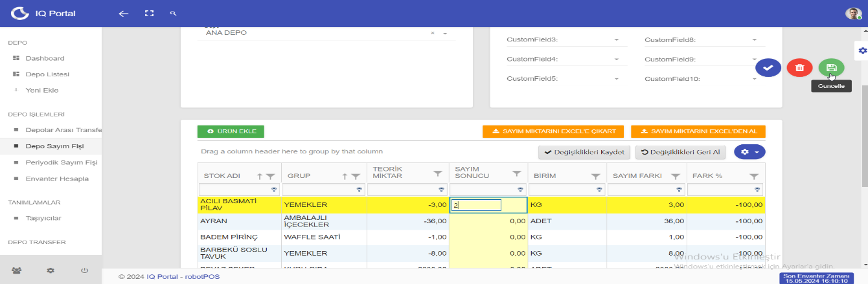
Task: Click filter operator icon in STOK ADI filter row
Action: click(x=274, y=190)
